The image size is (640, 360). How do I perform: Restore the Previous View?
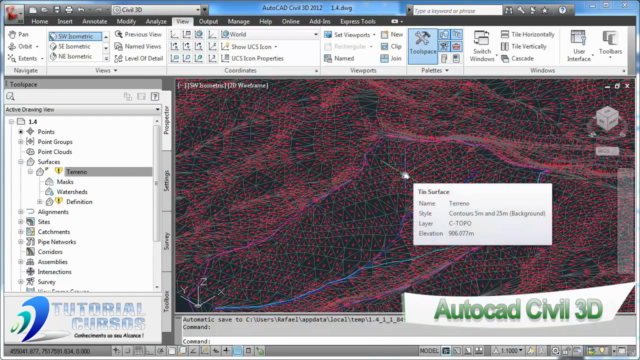[x=138, y=35]
